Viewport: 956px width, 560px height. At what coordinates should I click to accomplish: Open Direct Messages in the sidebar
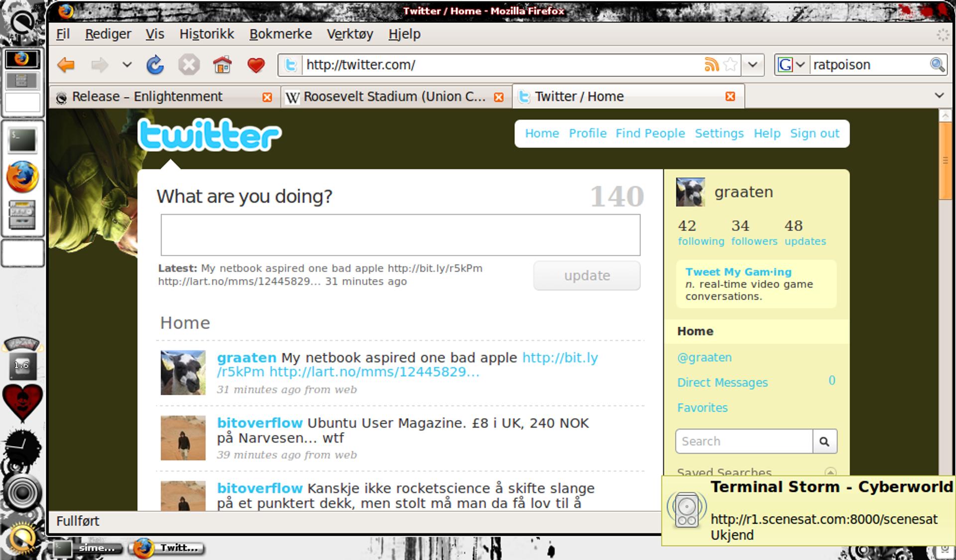pyautogui.click(x=722, y=382)
